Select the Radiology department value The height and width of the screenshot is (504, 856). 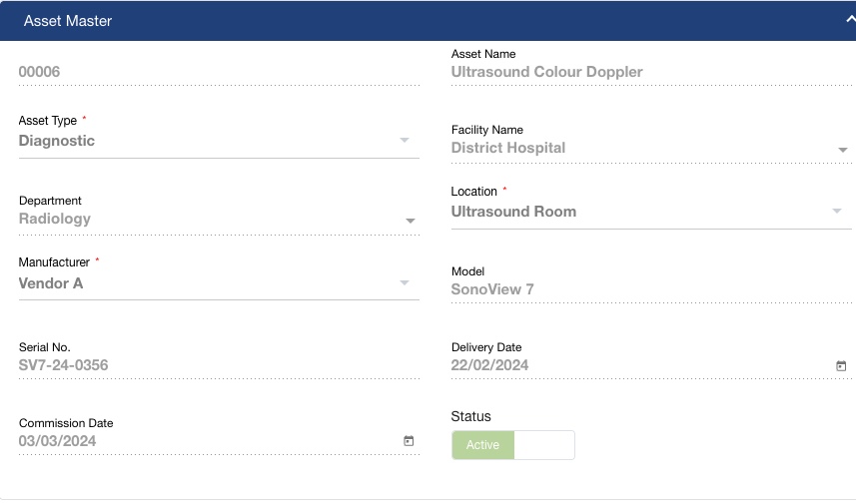55,219
